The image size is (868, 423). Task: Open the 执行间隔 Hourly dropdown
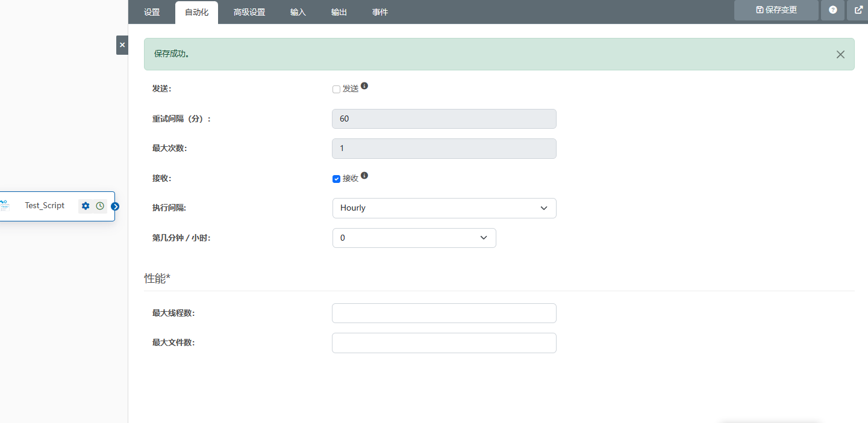click(444, 208)
